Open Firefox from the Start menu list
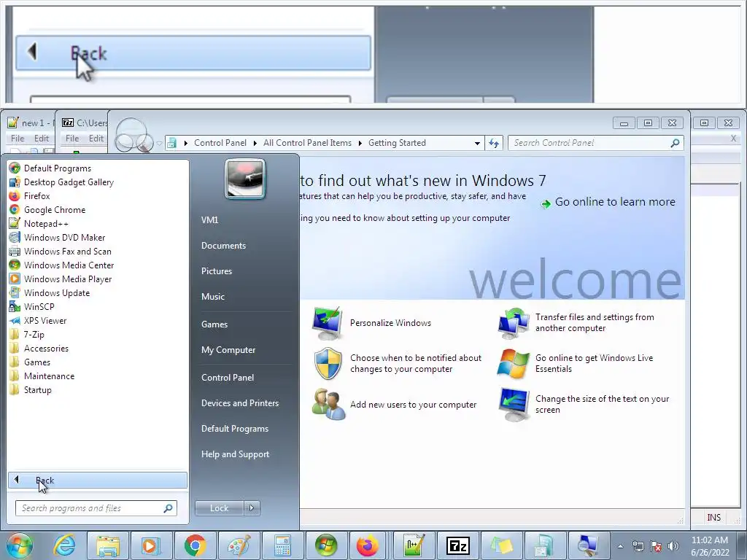This screenshot has height=560, width=747. pyautogui.click(x=36, y=195)
